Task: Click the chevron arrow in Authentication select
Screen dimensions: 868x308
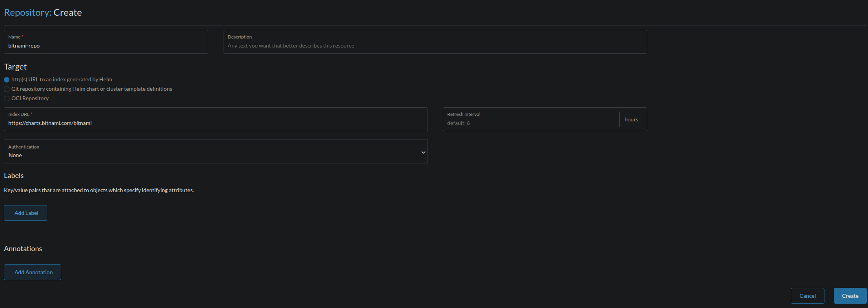Action: (423, 152)
